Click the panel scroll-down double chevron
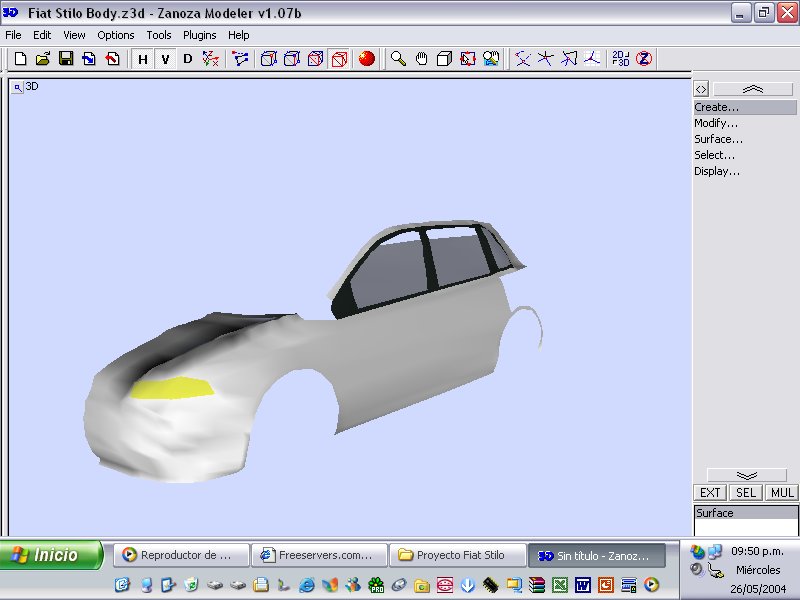This screenshot has width=800, height=600. tap(747, 475)
